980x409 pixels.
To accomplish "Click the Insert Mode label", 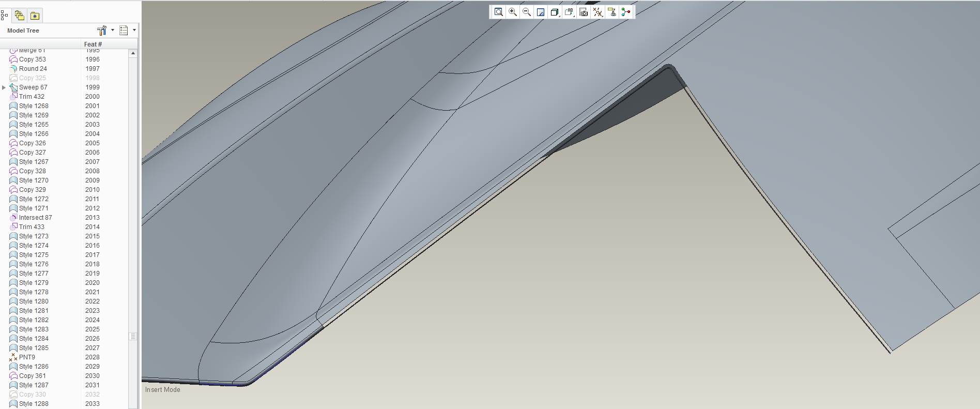I will [163, 390].
